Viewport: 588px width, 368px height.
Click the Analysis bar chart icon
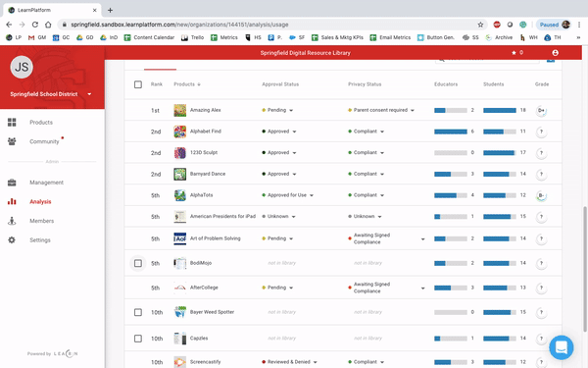coord(12,201)
